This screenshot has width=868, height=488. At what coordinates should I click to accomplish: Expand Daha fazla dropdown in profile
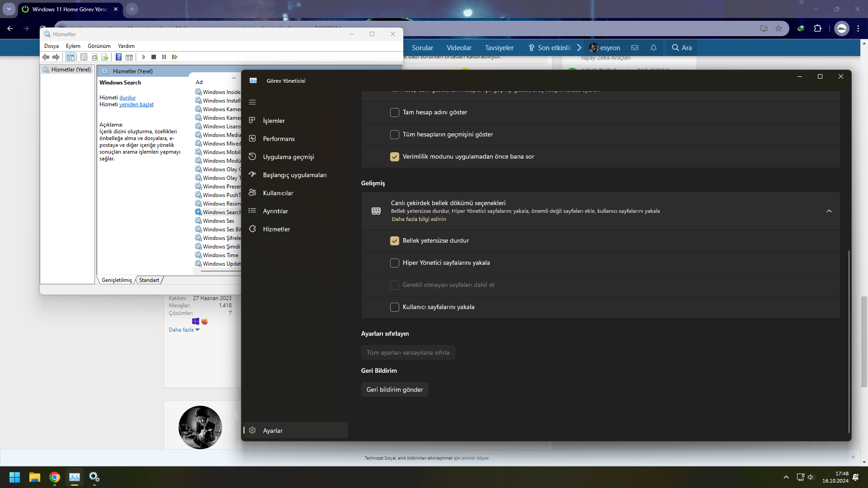[x=184, y=330]
